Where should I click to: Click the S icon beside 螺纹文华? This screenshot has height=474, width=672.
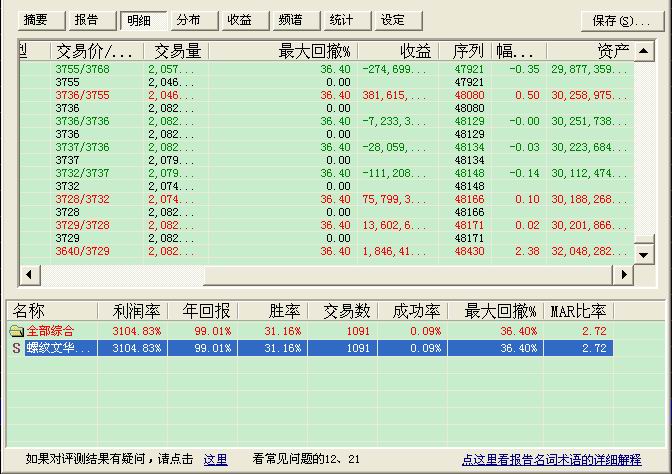(x=16, y=348)
